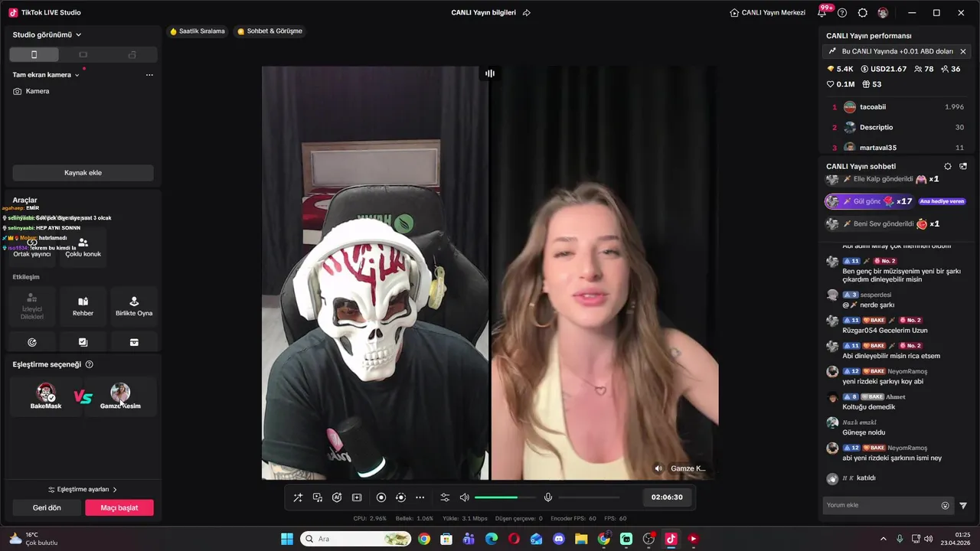980x551 pixels.
Task: Open the Birlikte Oyna tile
Action: coord(134,306)
